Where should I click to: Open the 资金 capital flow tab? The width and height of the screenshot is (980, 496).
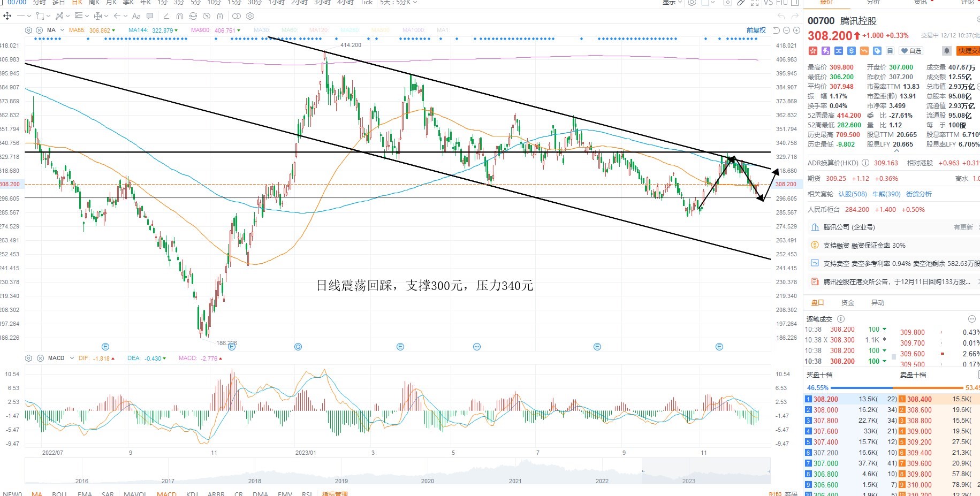point(848,302)
